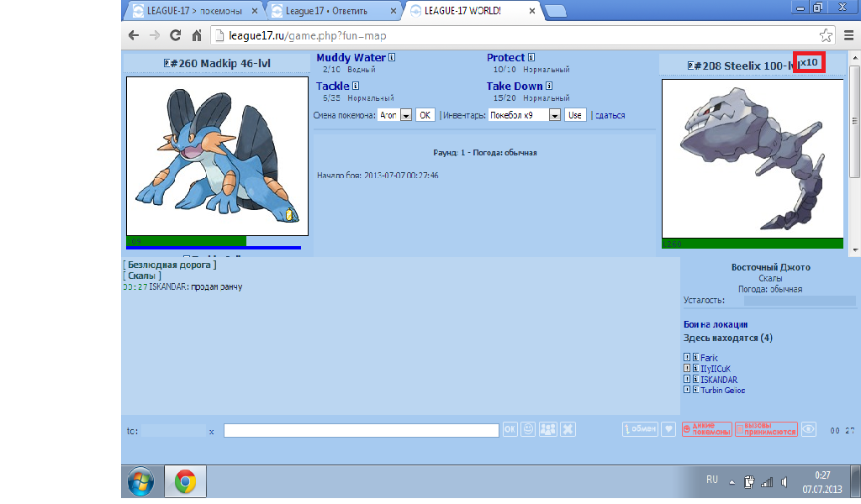This screenshot has width=861, height=504.
Task: Open info icon next to Tackle move
Action: [x=356, y=86]
